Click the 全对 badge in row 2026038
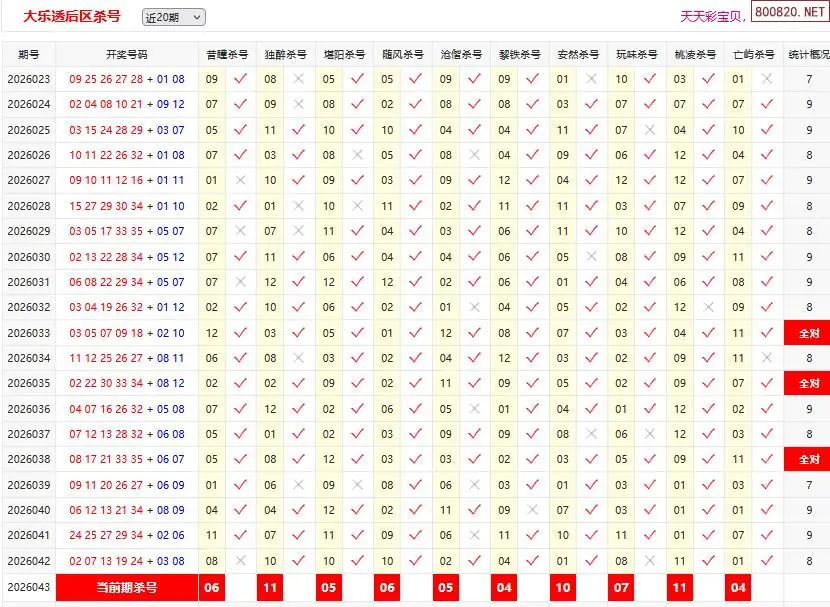The image size is (830, 607). [808, 460]
